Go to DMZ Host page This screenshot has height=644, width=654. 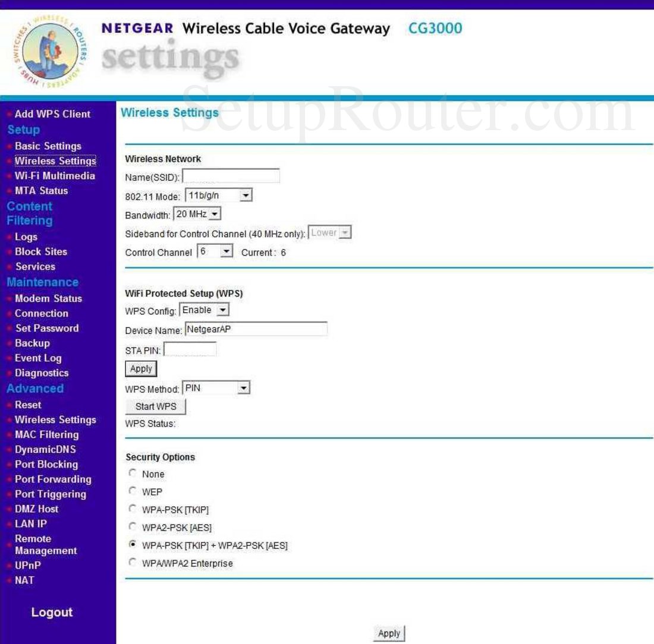click(37, 509)
